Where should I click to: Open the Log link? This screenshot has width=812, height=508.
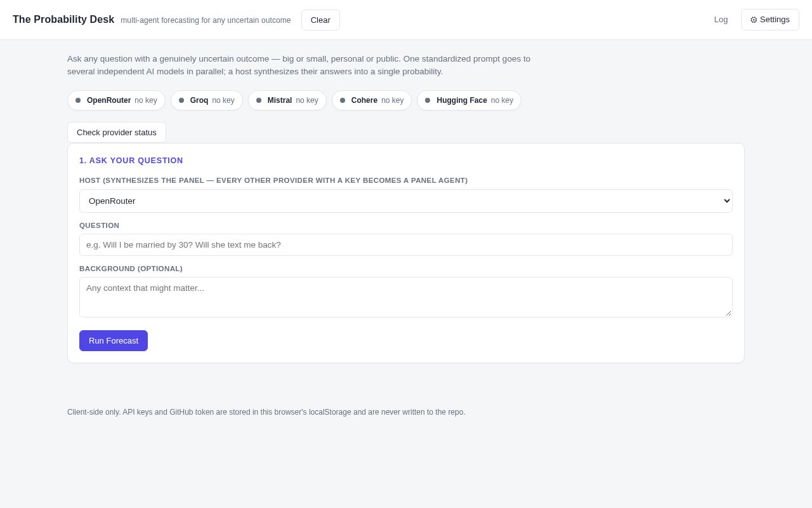click(721, 20)
